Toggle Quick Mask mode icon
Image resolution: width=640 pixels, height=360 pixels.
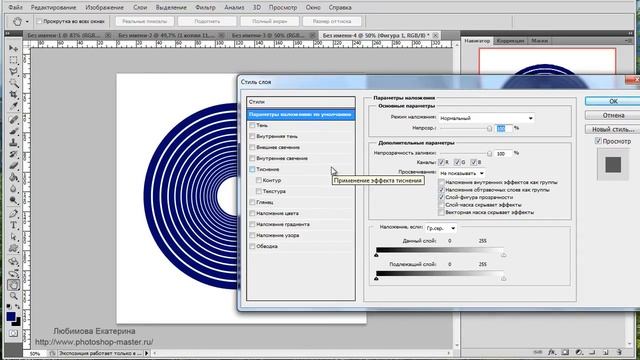tap(13, 333)
